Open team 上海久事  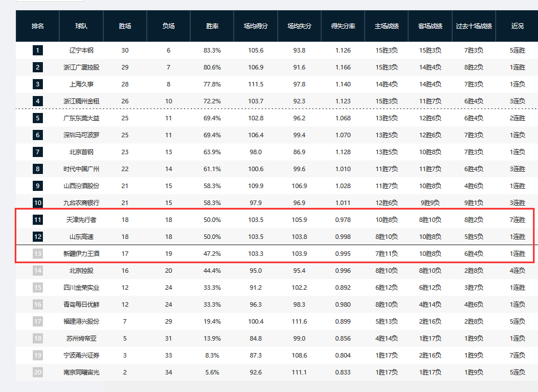(x=81, y=84)
